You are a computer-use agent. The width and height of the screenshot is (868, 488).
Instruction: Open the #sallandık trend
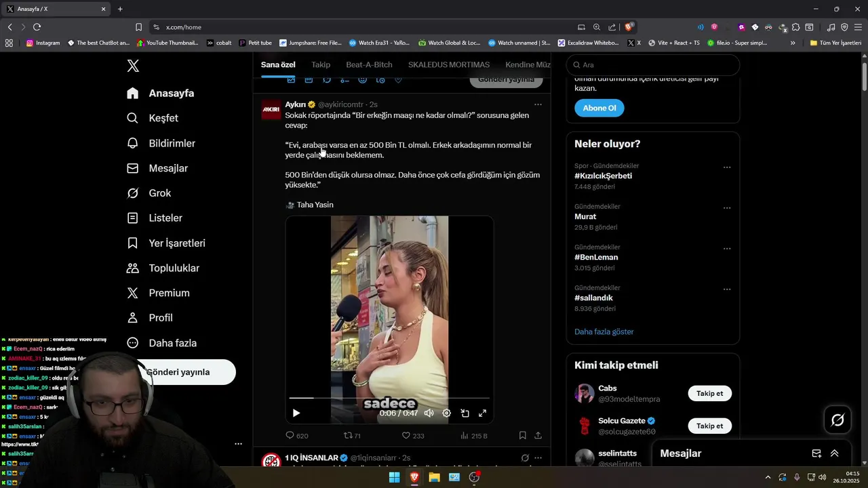(x=593, y=298)
